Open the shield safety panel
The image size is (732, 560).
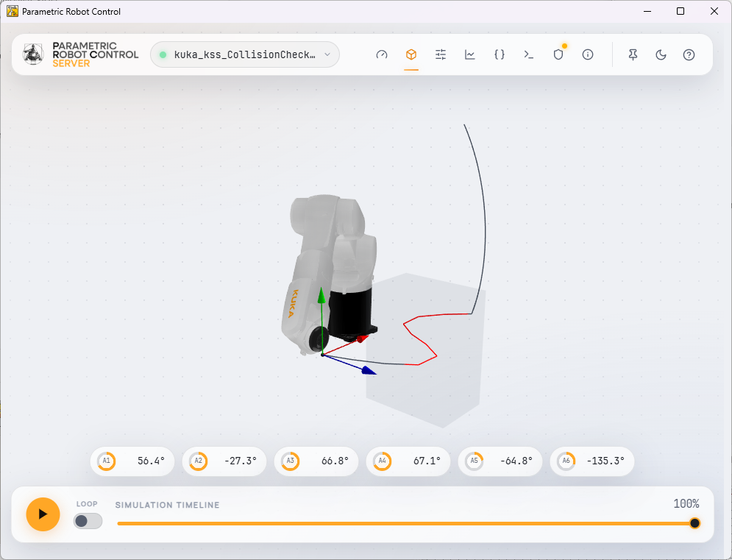[558, 54]
